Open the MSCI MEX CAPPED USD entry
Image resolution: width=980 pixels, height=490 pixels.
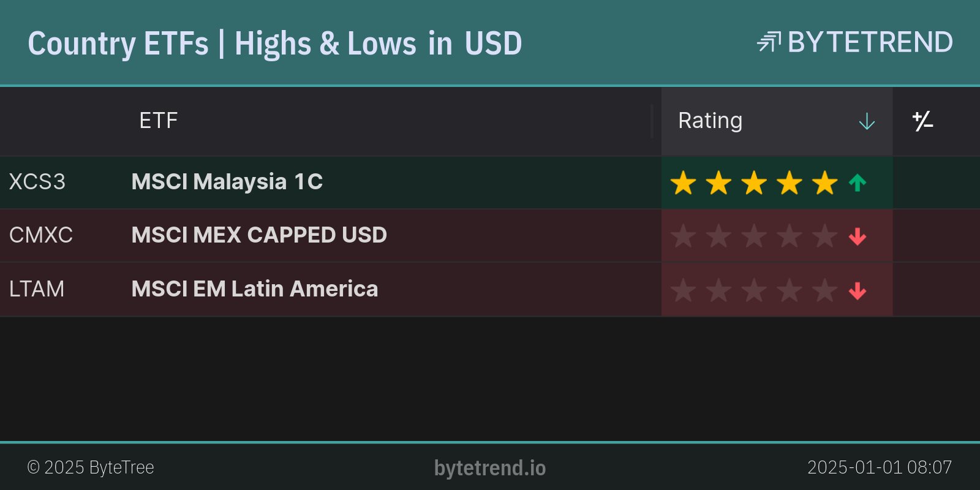click(259, 235)
